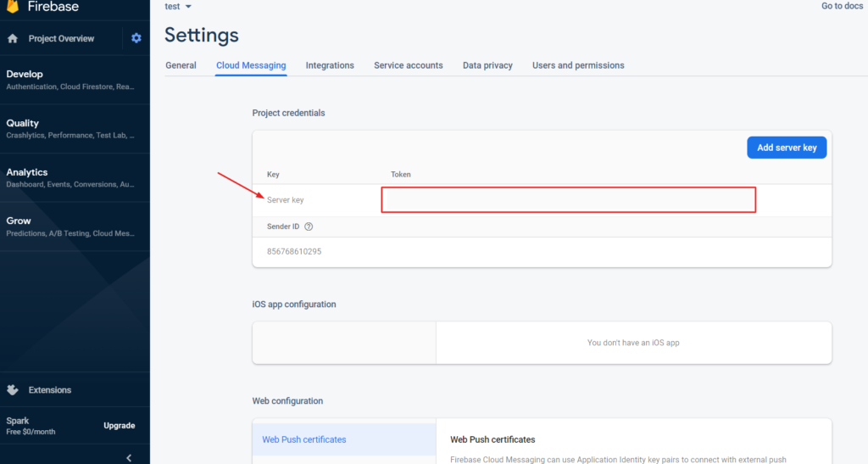This screenshot has height=464, width=868.
Task: Collapse the sidebar with the chevron arrow
Action: 129,458
